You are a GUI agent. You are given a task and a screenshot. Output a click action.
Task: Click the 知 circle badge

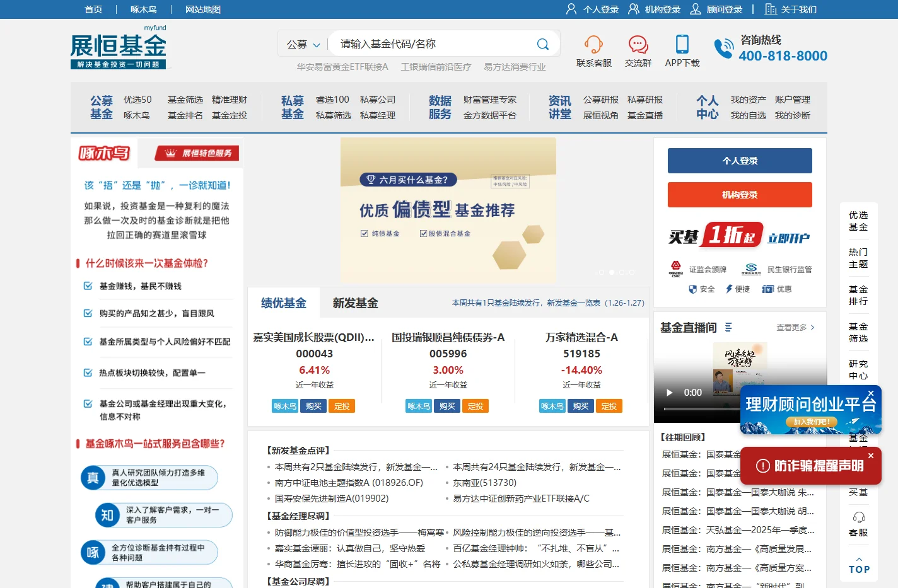tap(107, 515)
